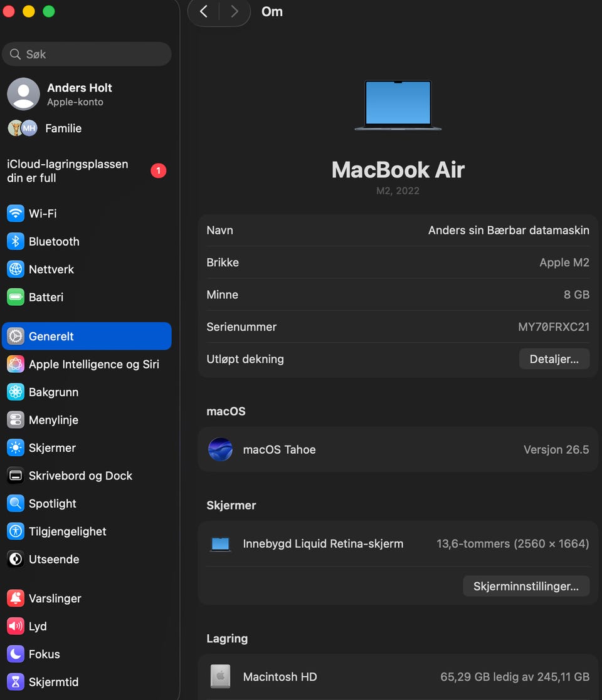This screenshot has height=700, width=602.
Task: Click Versjon 26.5 text
Action: 556,449
